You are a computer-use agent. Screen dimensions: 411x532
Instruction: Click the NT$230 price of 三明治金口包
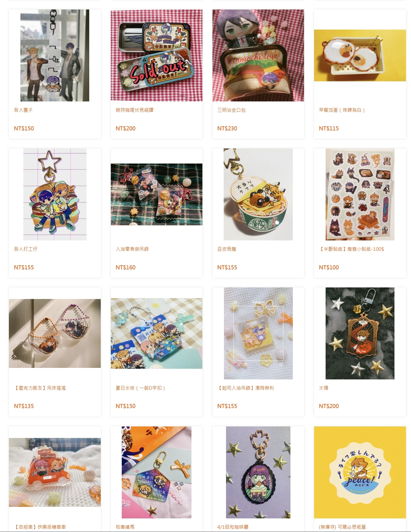pyautogui.click(x=227, y=128)
